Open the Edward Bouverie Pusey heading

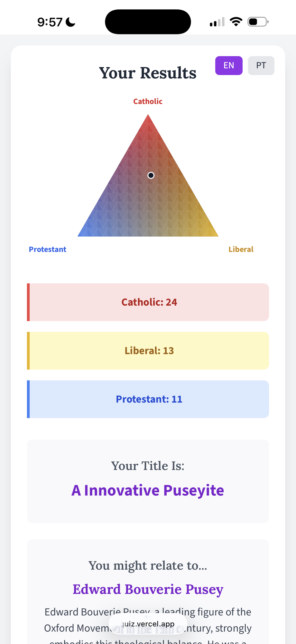pyautogui.click(x=148, y=589)
